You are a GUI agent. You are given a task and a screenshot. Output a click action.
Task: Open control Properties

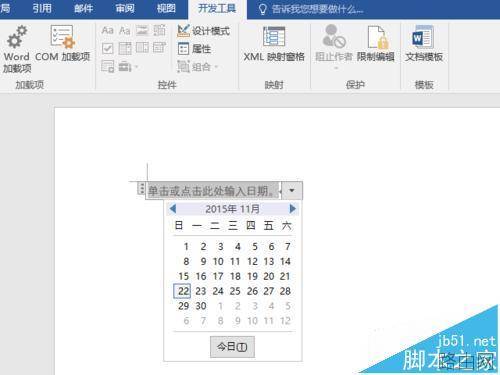pos(194,49)
